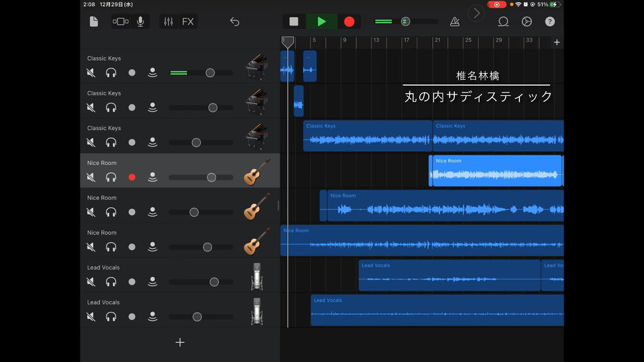Image resolution: width=644 pixels, height=362 pixels.
Task: Open song sections plus button on ruler
Action: pos(557,42)
